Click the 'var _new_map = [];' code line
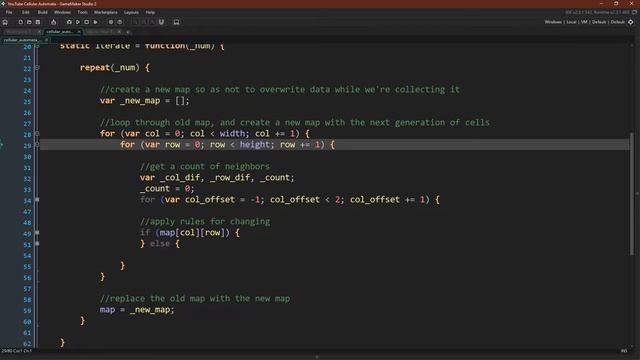The height and width of the screenshot is (360, 640). pos(145,101)
